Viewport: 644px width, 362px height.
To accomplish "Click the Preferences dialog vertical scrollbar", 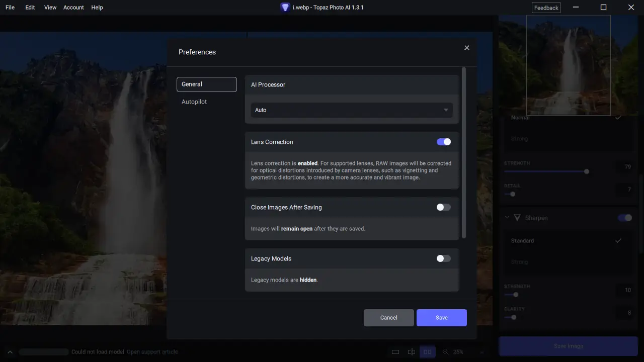I will (x=464, y=152).
